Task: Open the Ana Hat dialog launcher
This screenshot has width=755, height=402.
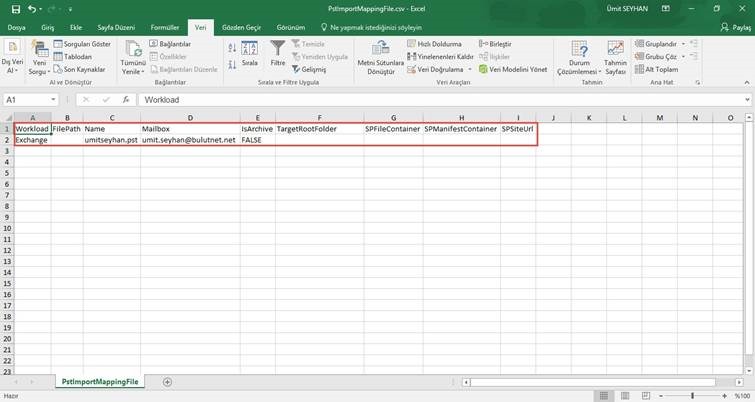Action: [698, 83]
